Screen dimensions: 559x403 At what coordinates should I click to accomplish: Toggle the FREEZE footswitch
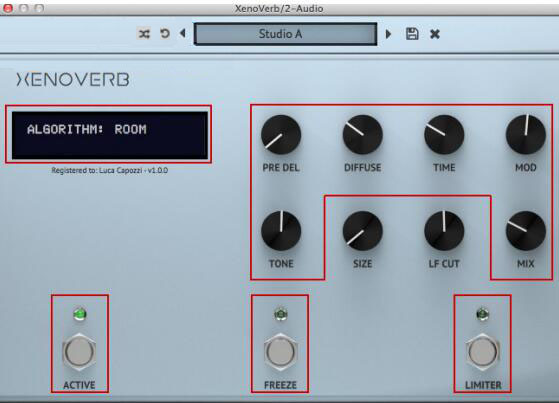pyautogui.click(x=281, y=351)
